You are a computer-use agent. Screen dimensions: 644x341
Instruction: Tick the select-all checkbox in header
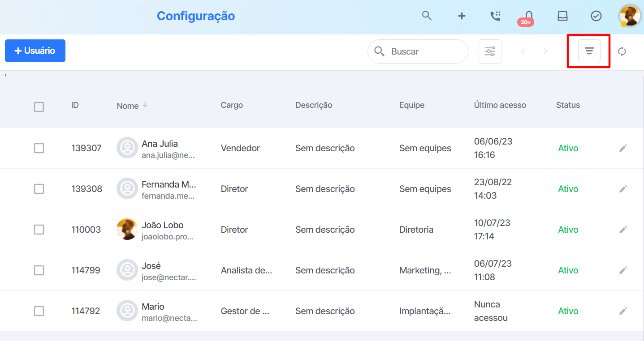39,107
